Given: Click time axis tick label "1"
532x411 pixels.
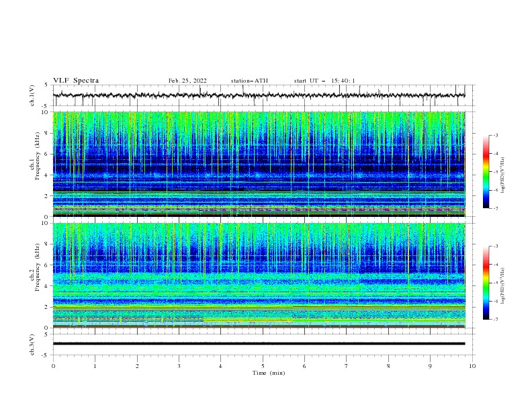Looking at the screenshot, I should [x=95, y=366].
